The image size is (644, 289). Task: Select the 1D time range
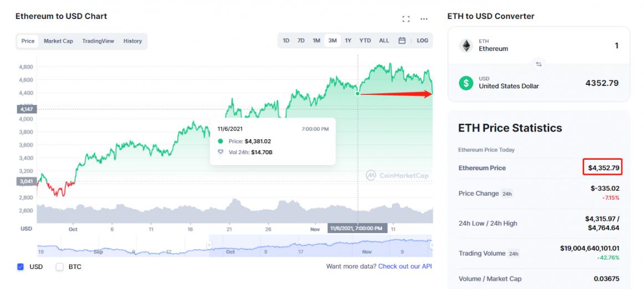click(286, 40)
